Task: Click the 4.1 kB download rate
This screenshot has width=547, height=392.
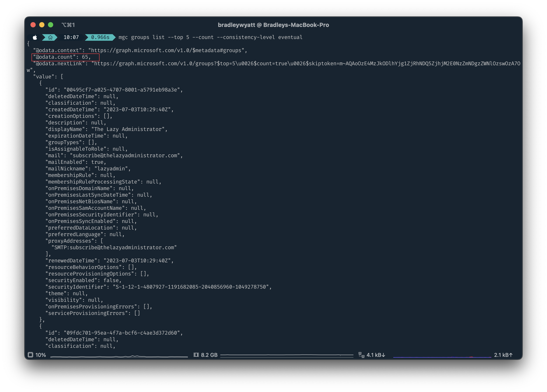Action: click(376, 355)
